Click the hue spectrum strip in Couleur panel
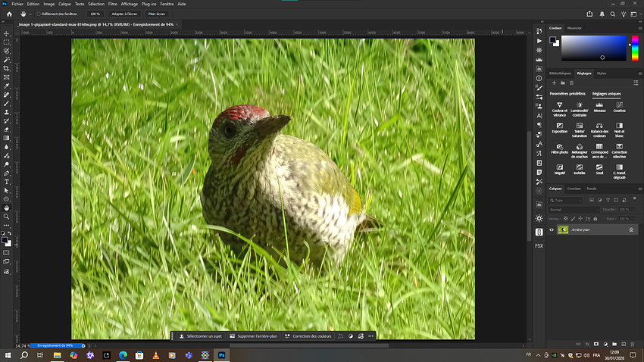The width and height of the screenshot is (644, 362). point(634,48)
